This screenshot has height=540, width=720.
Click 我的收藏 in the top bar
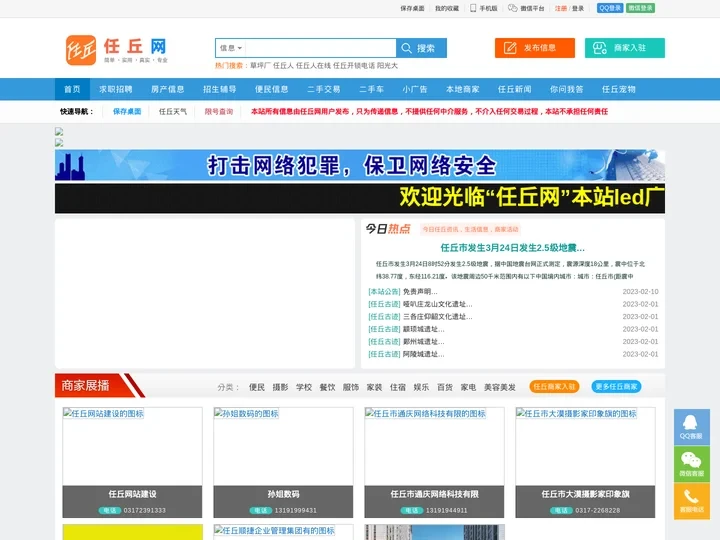[x=447, y=8]
